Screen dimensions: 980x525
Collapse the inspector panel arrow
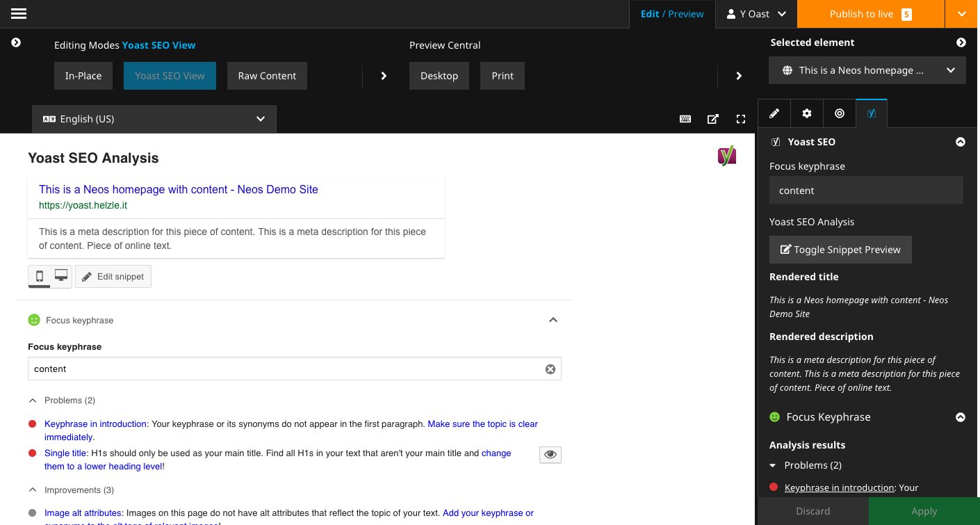click(x=961, y=42)
